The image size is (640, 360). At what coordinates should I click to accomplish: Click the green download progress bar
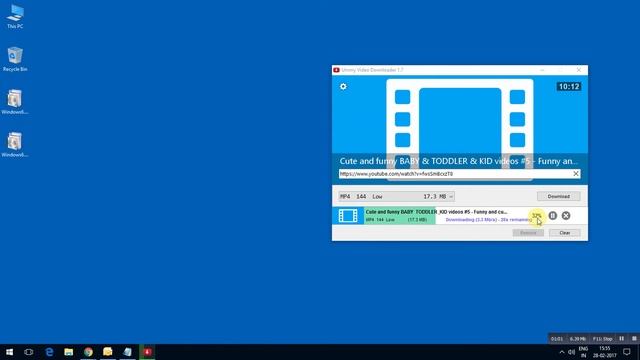400,216
